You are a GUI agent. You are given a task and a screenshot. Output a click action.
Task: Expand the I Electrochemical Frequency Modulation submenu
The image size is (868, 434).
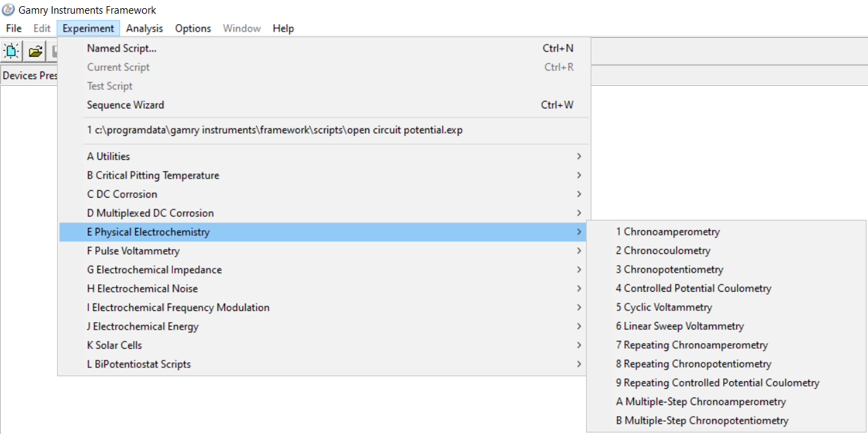(x=324, y=308)
